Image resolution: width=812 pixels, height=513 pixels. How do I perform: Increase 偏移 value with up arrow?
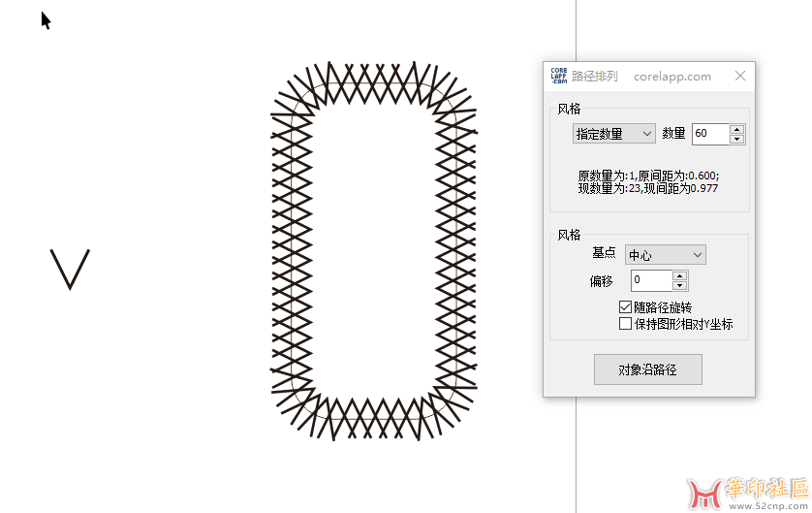(x=680, y=275)
